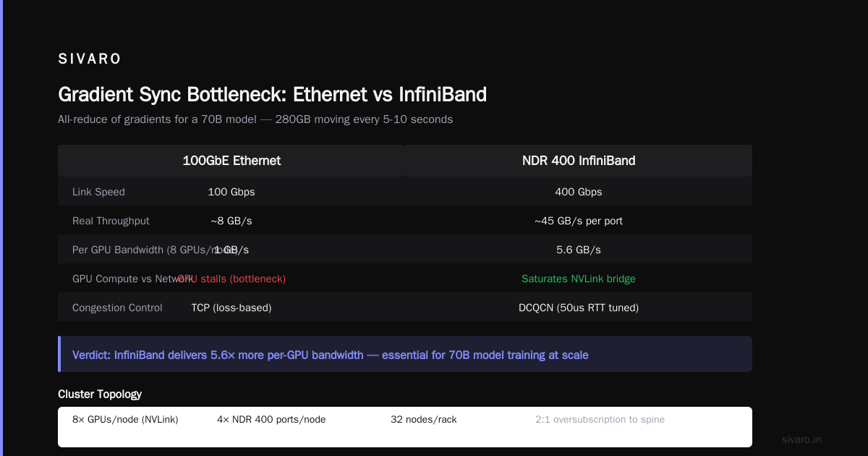Click the Congestion Control row label
This screenshot has width=868, height=456.
pyautogui.click(x=117, y=308)
